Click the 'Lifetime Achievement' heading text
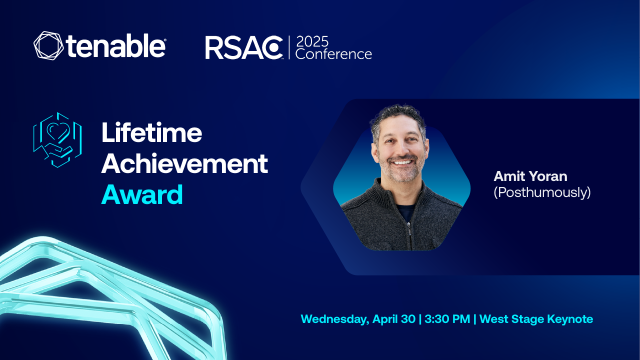 184,148
